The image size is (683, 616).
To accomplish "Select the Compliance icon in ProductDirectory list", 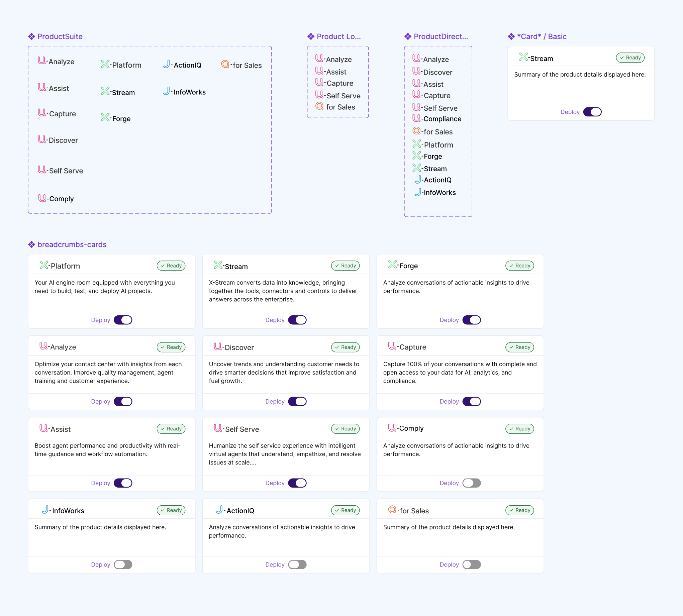I will pos(417,118).
